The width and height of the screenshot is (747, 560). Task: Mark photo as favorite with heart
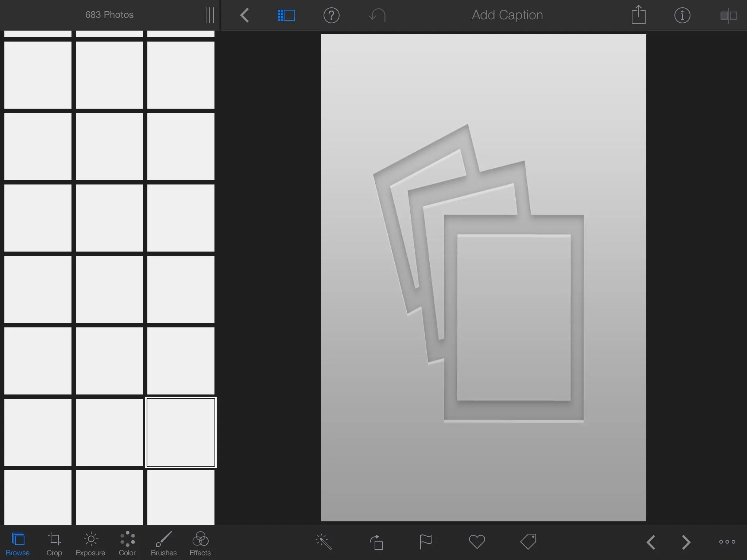[x=477, y=542]
